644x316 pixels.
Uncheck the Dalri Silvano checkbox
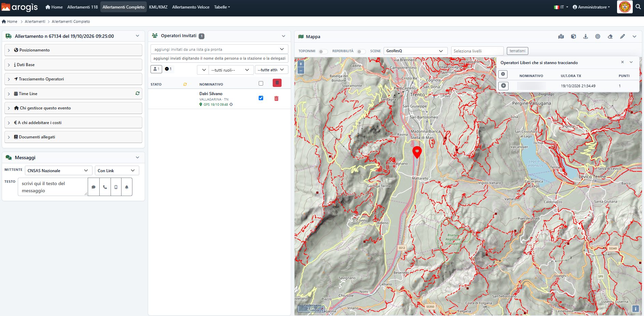(261, 98)
